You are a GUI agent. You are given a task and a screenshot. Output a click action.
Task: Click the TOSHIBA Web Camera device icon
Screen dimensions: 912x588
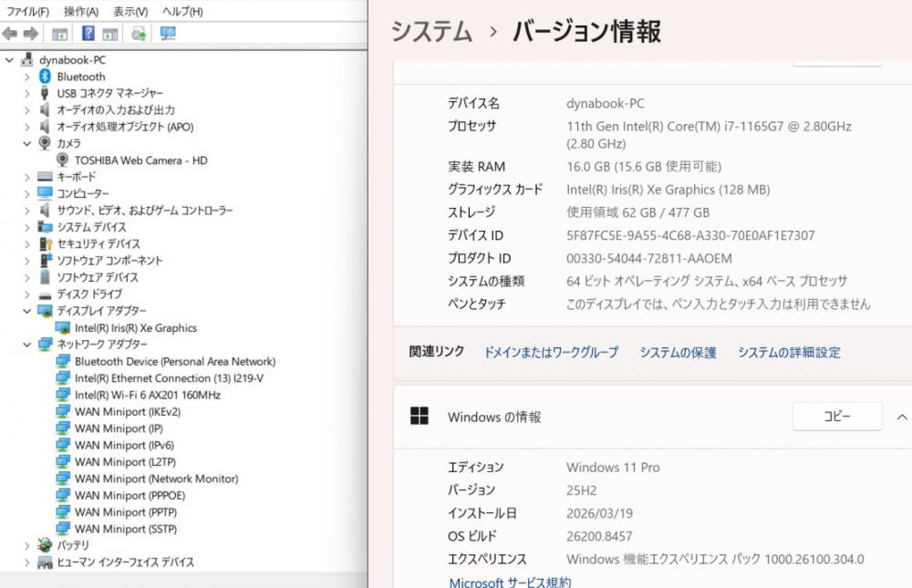(x=63, y=160)
